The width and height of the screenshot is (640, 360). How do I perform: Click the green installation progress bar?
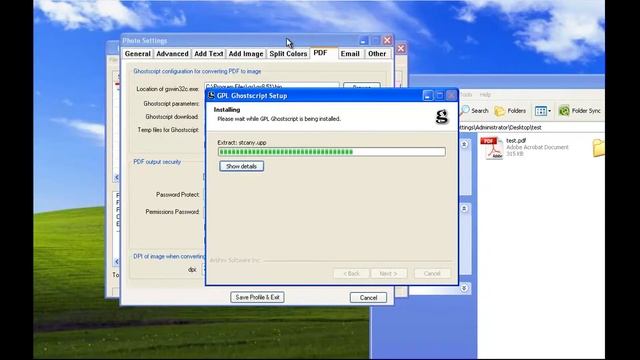tap(331, 152)
